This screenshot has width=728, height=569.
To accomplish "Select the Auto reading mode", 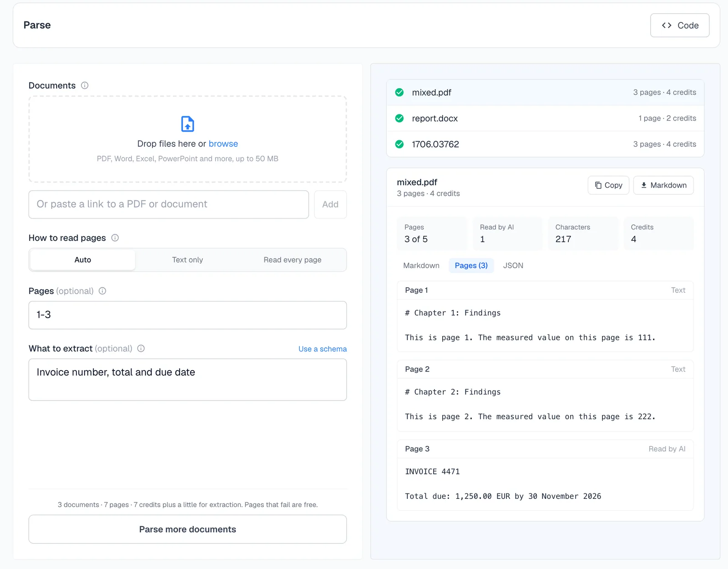I will click(x=83, y=260).
